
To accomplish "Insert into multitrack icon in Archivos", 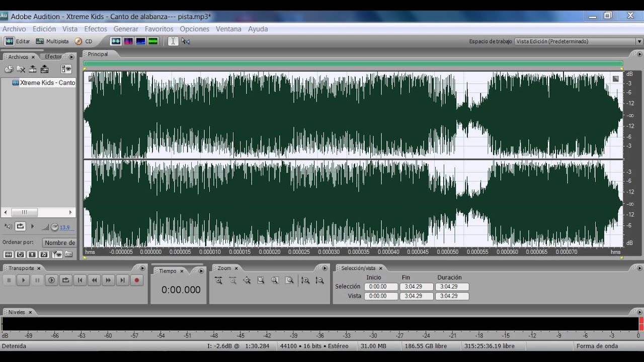I will tap(45, 69).
